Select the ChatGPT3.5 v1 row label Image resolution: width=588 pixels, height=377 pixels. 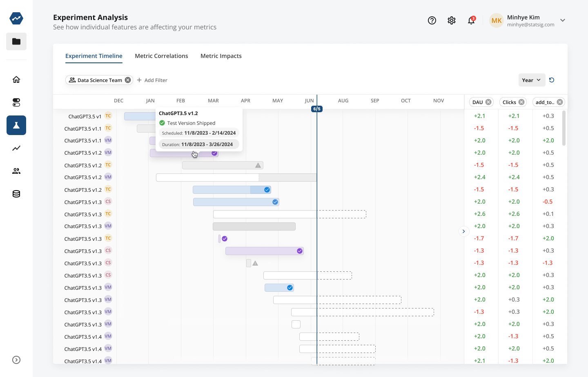85,116
